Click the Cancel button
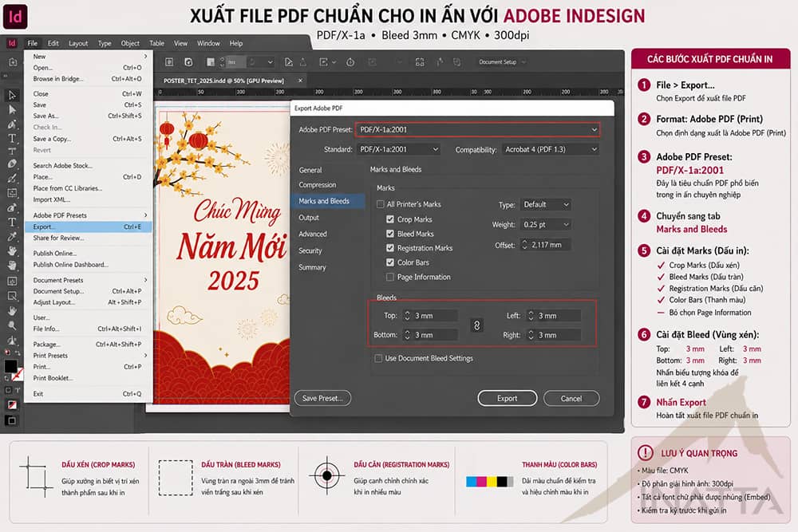This screenshot has width=798, height=532. pos(571,398)
